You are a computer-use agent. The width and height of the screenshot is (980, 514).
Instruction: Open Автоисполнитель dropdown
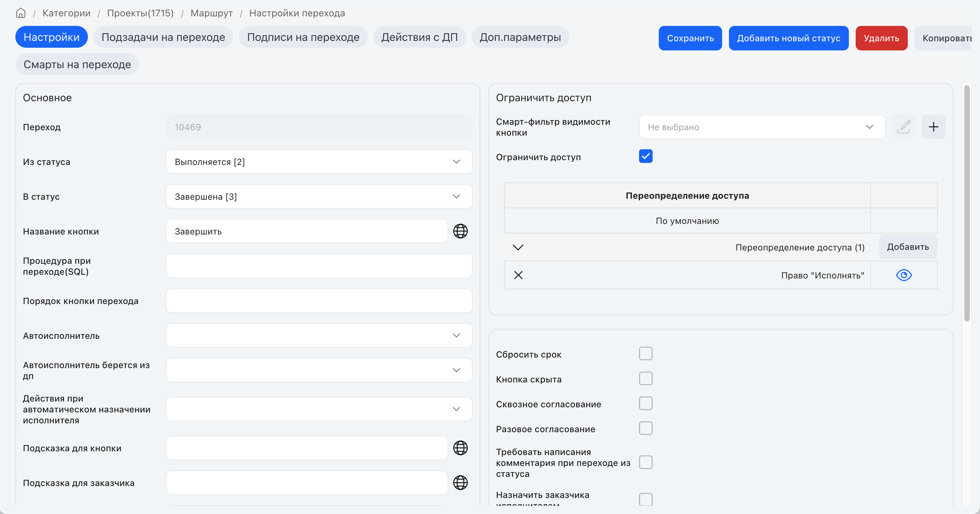[x=319, y=335]
